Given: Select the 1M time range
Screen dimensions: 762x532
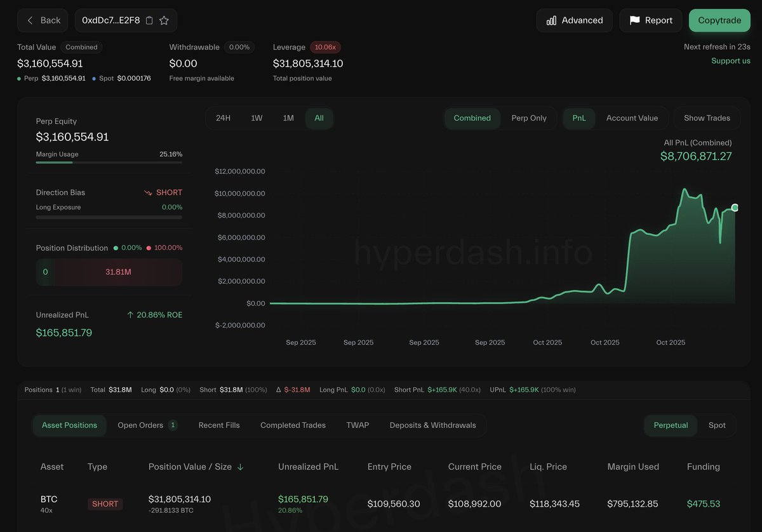Looking at the screenshot, I should click(x=288, y=118).
